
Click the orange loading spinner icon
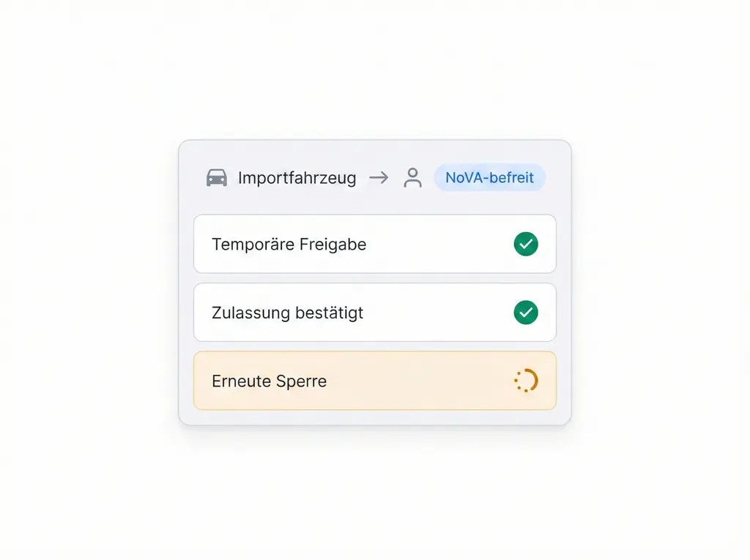click(x=526, y=381)
